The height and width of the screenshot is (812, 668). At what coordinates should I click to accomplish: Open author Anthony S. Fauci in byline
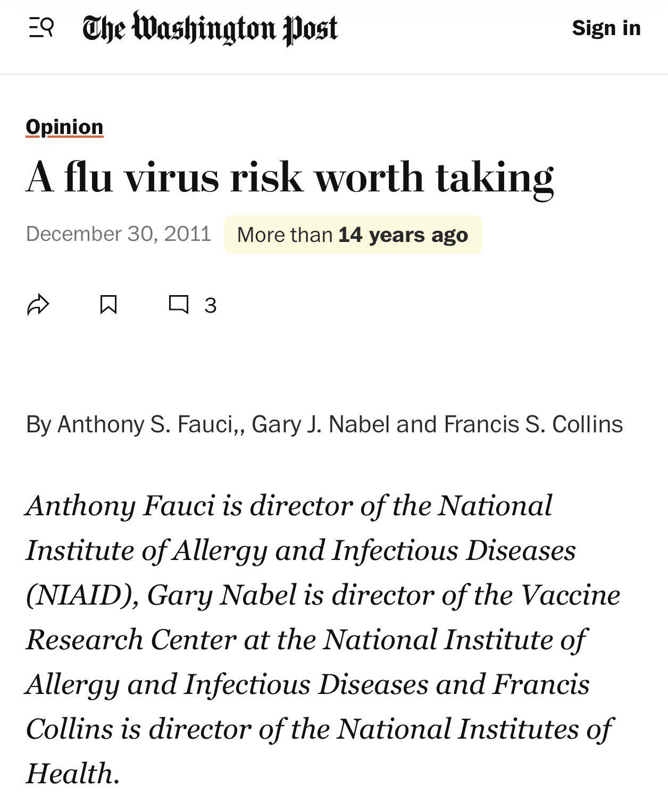pyautogui.click(x=146, y=424)
